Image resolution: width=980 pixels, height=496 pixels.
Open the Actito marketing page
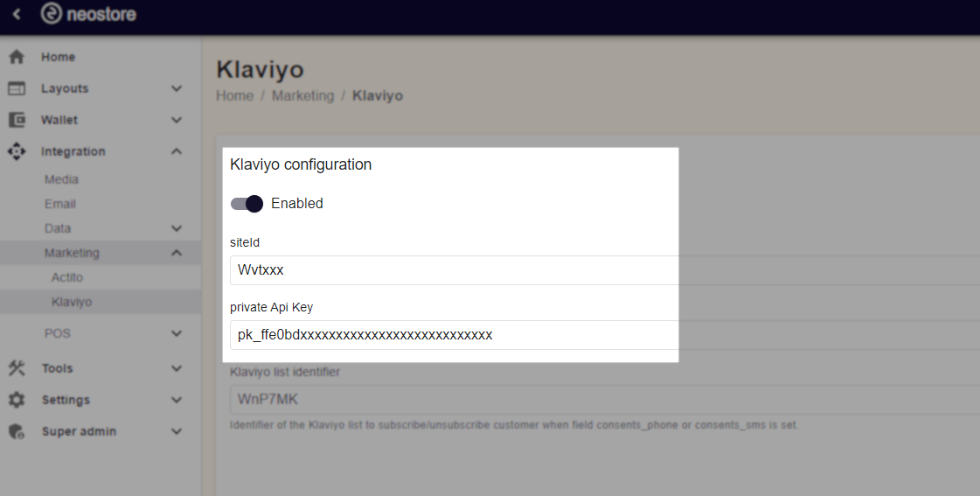[x=67, y=277]
